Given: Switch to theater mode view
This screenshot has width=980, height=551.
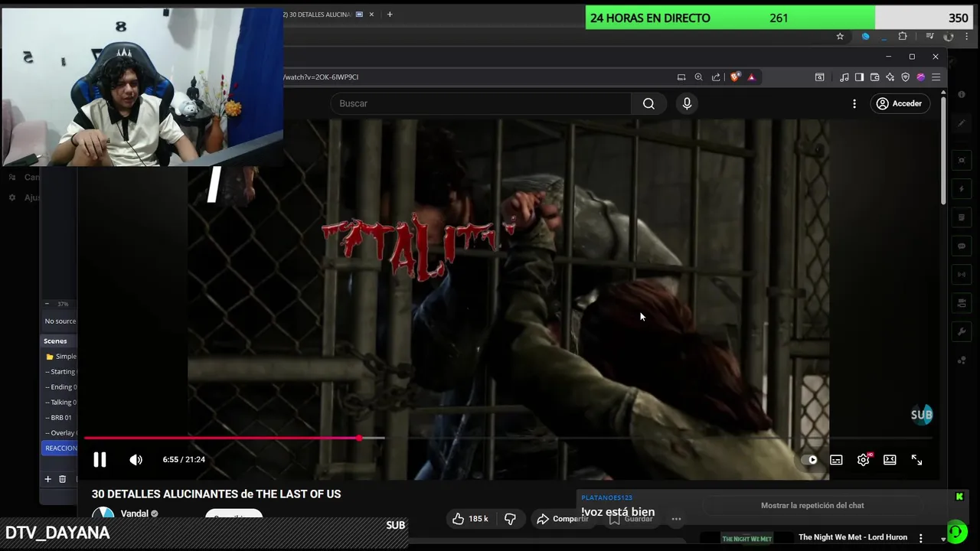Looking at the screenshot, I should 890,460.
